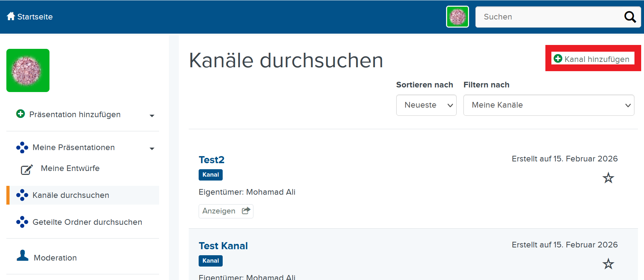Click the magnifying glass search icon
Viewport: 644px width, 280px height.
tap(630, 17)
